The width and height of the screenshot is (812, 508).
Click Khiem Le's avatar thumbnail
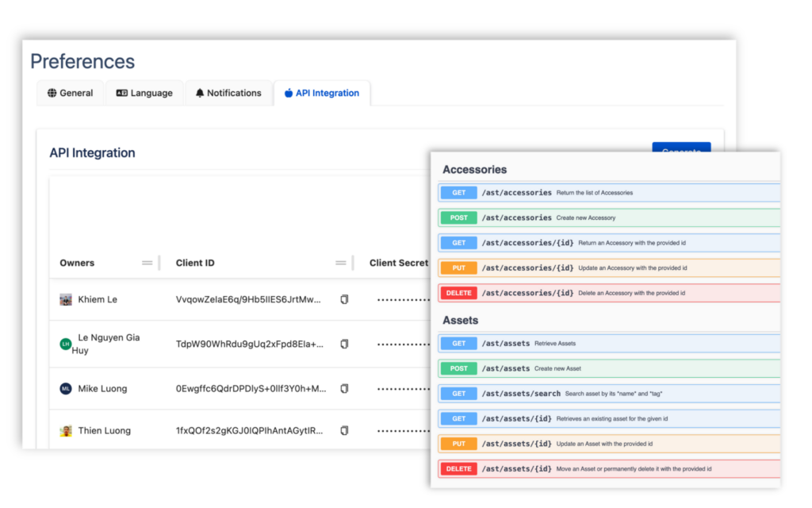[66, 299]
